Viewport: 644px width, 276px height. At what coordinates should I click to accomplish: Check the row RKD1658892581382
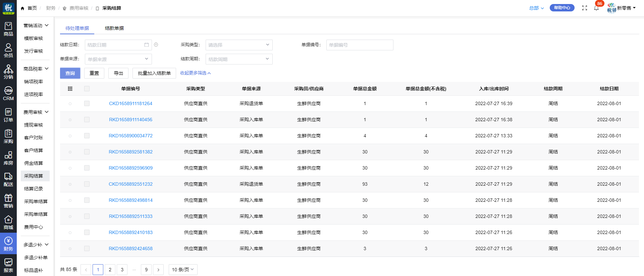coord(87,152)
